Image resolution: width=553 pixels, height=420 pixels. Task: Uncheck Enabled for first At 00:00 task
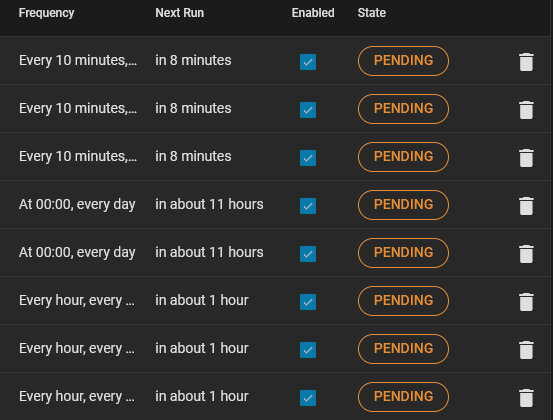[x=308, y=206]
